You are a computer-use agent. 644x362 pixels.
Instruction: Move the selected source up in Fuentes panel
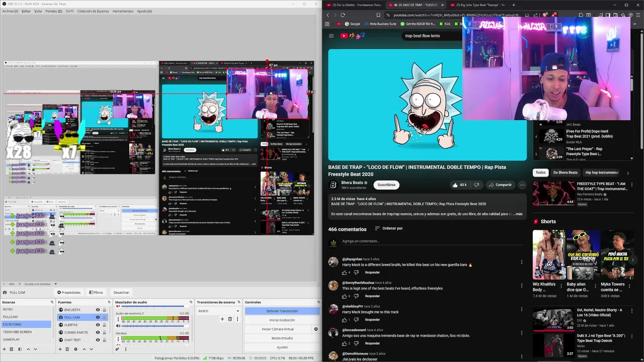click(84, 349)
